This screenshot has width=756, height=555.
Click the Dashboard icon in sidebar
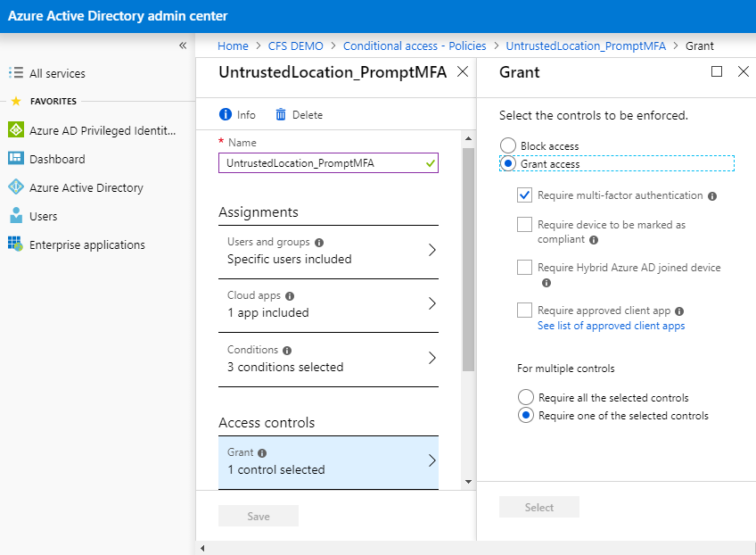pyautogui.click(x=16, y=158)
